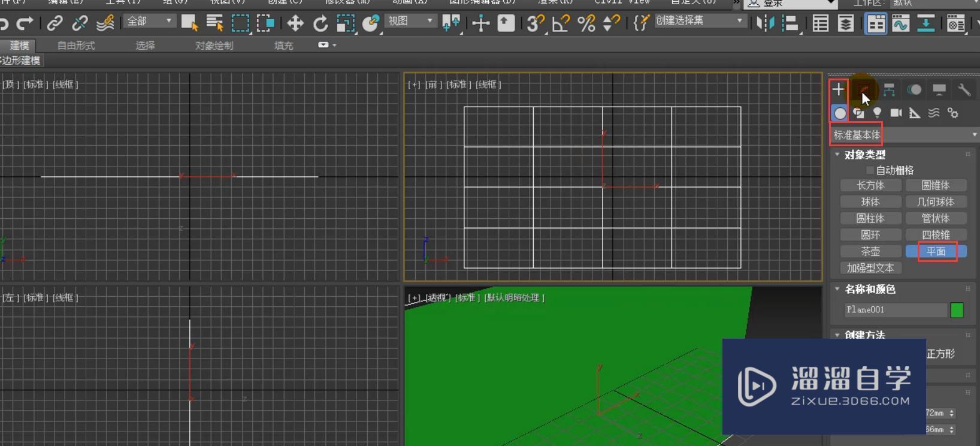Open the Utilities panel wrench tab
980x446 pixels.
point(964,90)
